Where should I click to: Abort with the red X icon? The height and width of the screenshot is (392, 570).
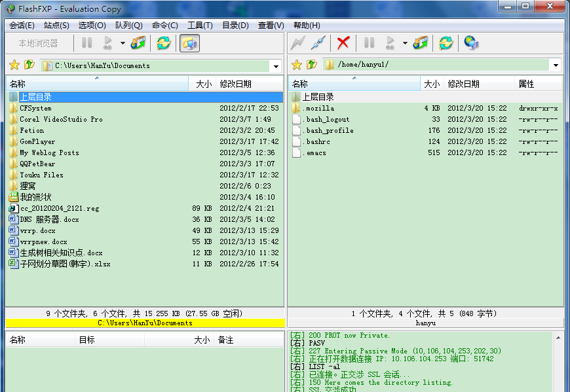pyautogui.click(x=343, y=43)
